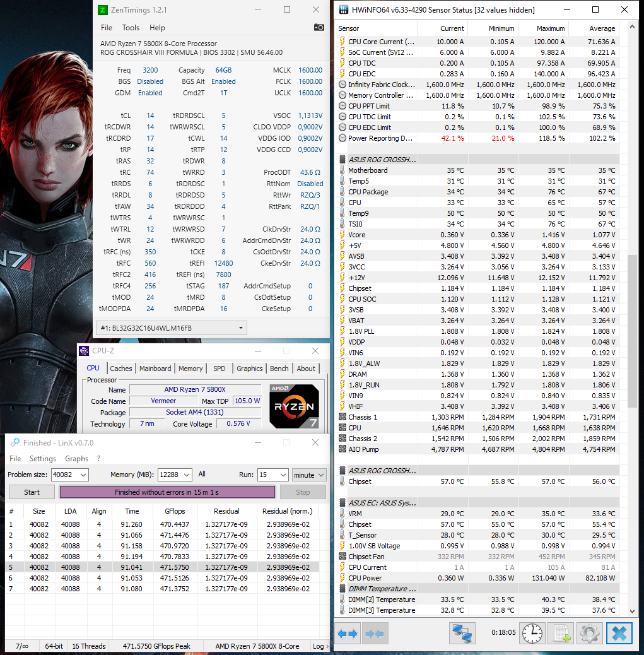Click the CPU Power lightning icon
This screenshot has width=644, height=655.
[x=342, y=578]
